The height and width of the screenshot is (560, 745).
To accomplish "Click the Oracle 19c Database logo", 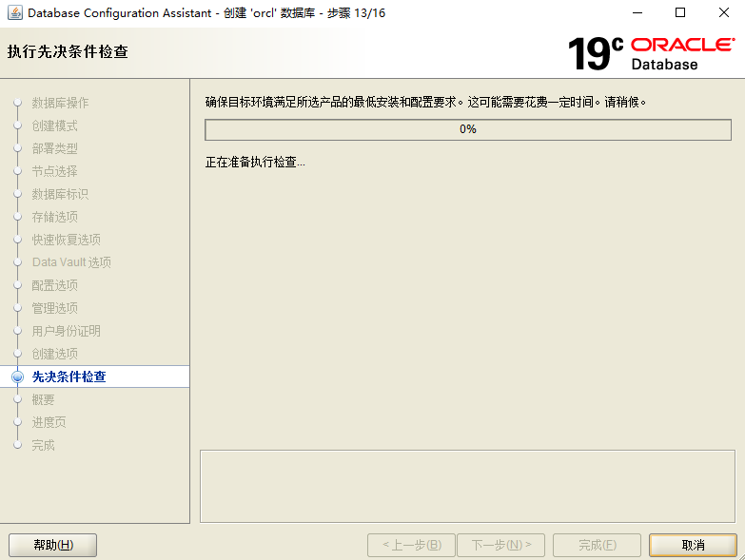I will pyautogui.click(x=651, y=53).
